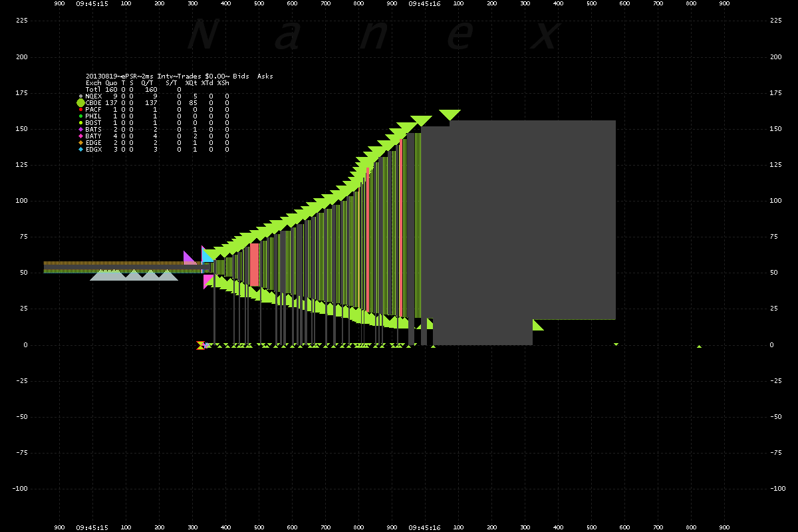Select the large green CBOE legend circle
The height and width of the screenshot is (532, 798).
click(x=80, y=103)
